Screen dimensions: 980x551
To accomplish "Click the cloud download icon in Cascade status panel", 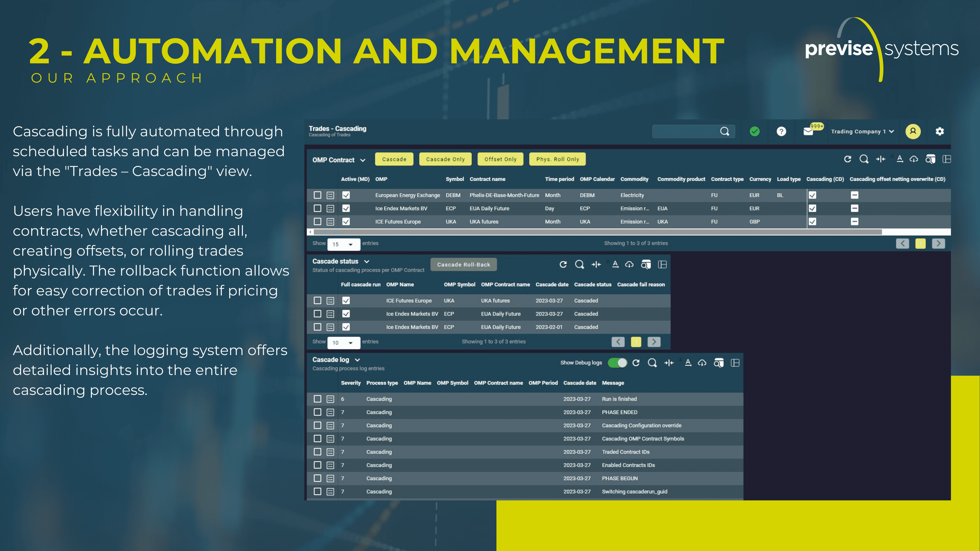I will tap(629, 265).
